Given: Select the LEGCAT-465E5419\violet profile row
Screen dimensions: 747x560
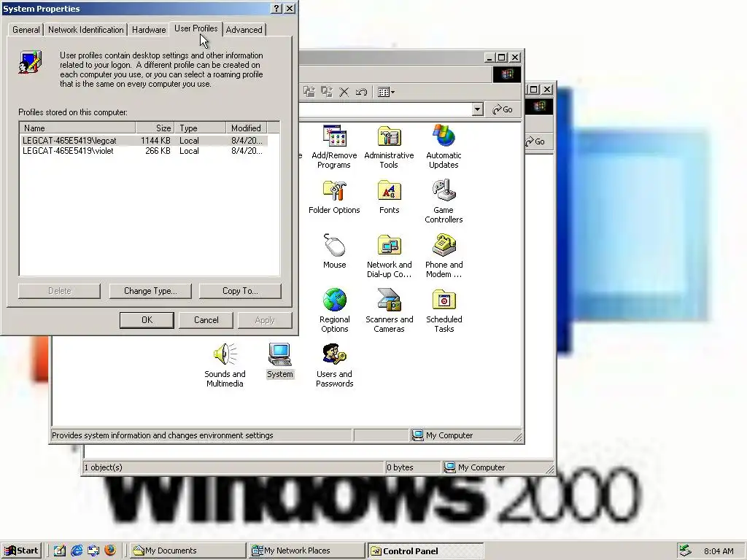Looking at the screenshot, I should coord(144,151).
